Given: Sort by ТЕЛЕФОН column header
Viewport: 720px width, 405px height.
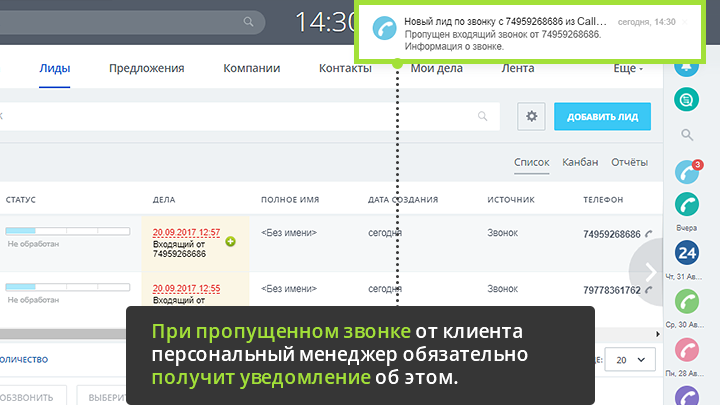Looking at the screenshot, I should point(603,200).
